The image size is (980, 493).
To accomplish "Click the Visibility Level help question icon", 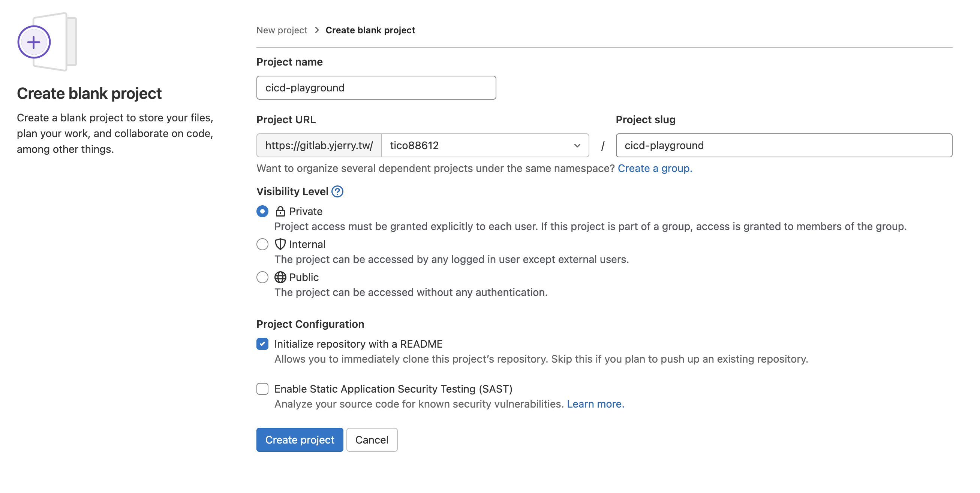I will (337, 191).
